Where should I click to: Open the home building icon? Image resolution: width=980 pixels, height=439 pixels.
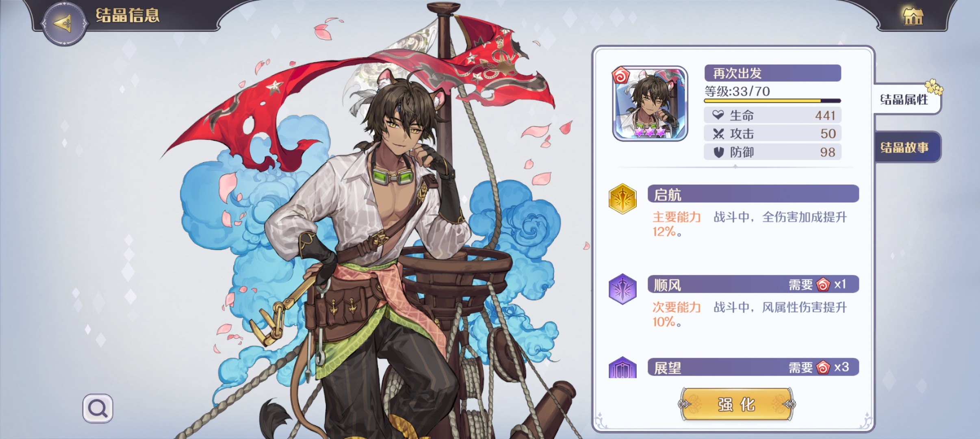pyautogui.click(x=913, y=16)
